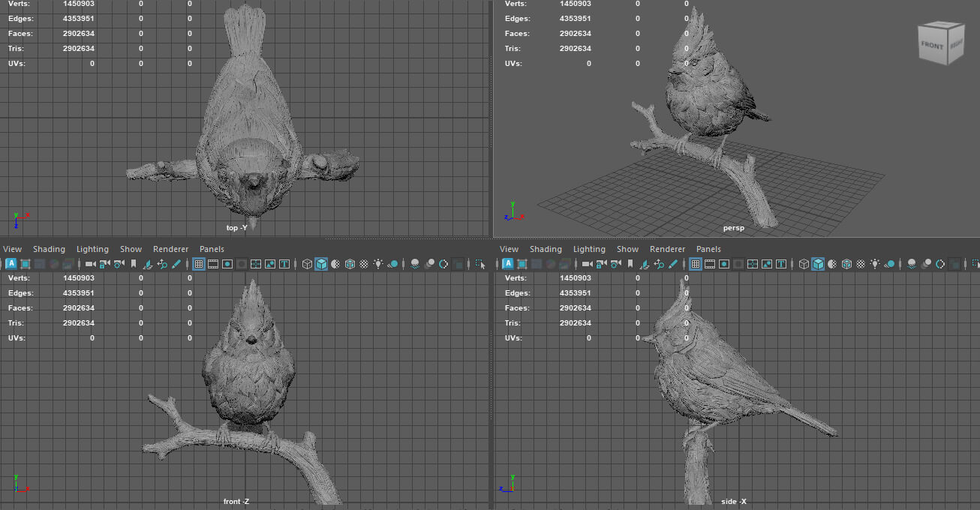Click blue A icon in front panel toolbar
Screen dimensions: 980x510
tap(11, 264)
